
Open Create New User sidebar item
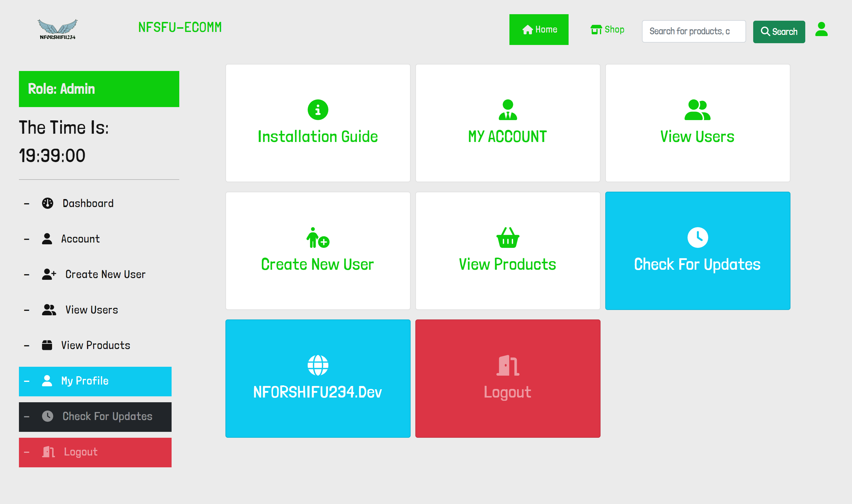point(105,274)
